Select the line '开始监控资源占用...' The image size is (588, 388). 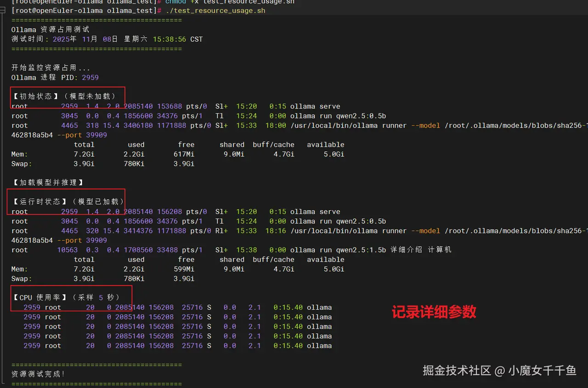(x=51, y=68)
